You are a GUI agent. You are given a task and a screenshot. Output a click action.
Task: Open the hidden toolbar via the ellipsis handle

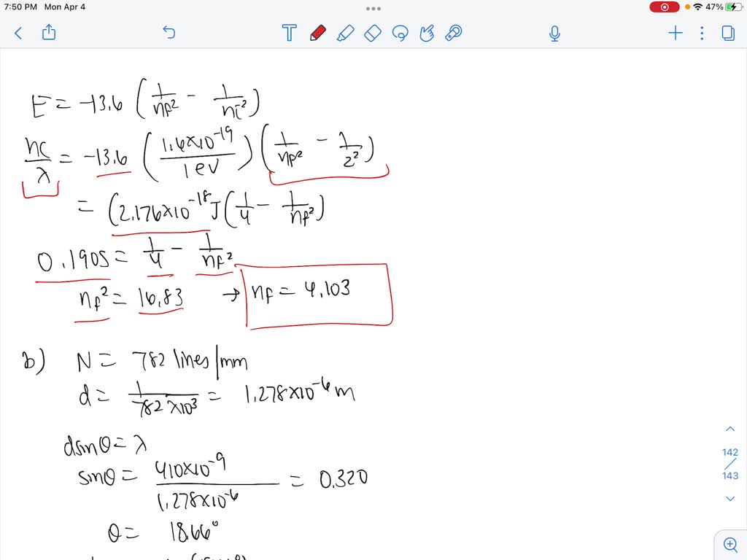373,8
